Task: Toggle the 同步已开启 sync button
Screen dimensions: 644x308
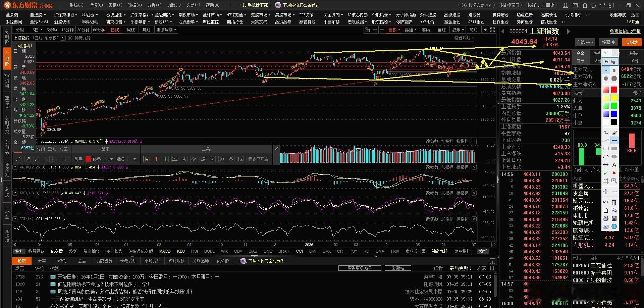Action: (258, 159)
